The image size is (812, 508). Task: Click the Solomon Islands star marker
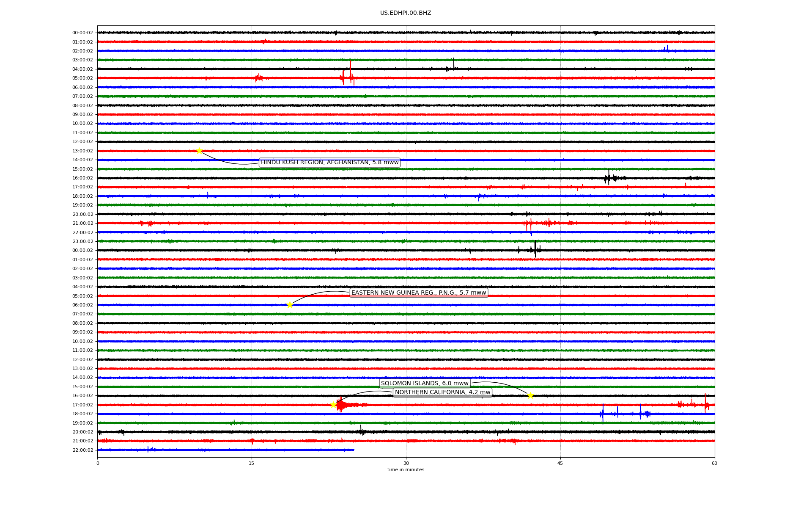pyautogui.click(x=530, y=395)
